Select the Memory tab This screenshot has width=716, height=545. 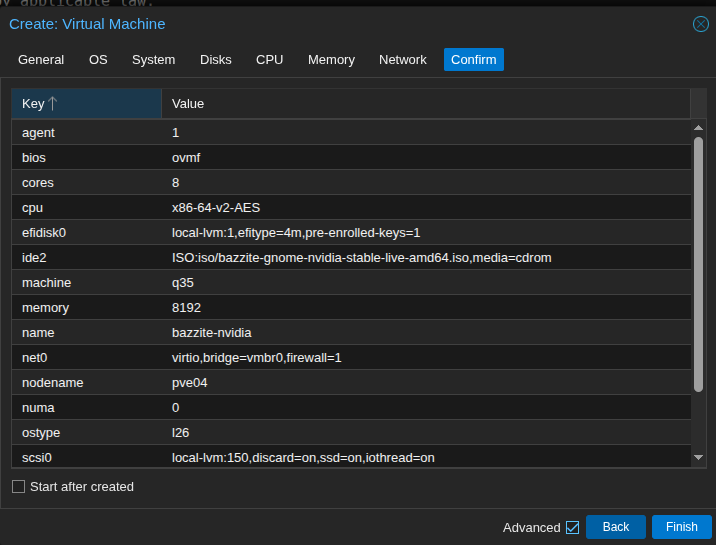click(331, 60)
